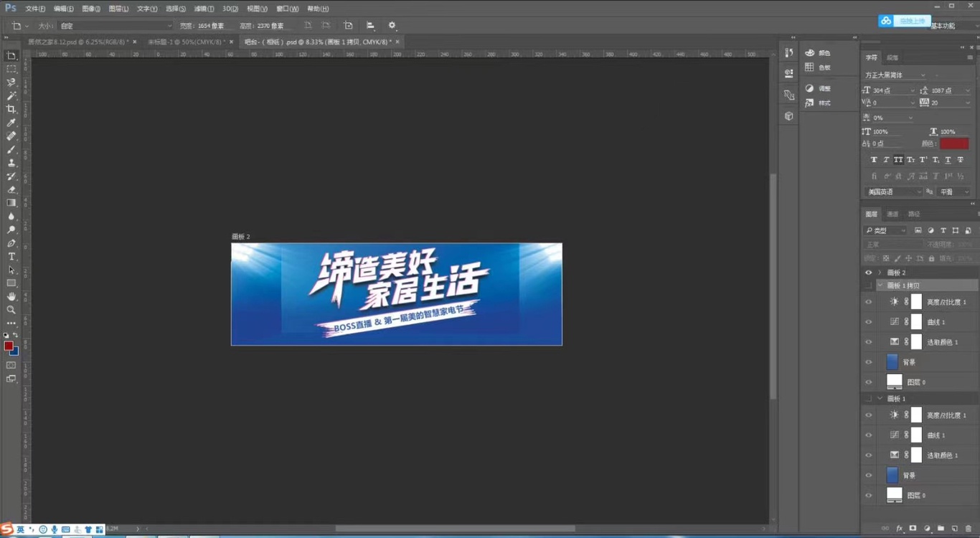Open the collapsed History panel icon
This screenshot has height=538, width=980.
789,52
